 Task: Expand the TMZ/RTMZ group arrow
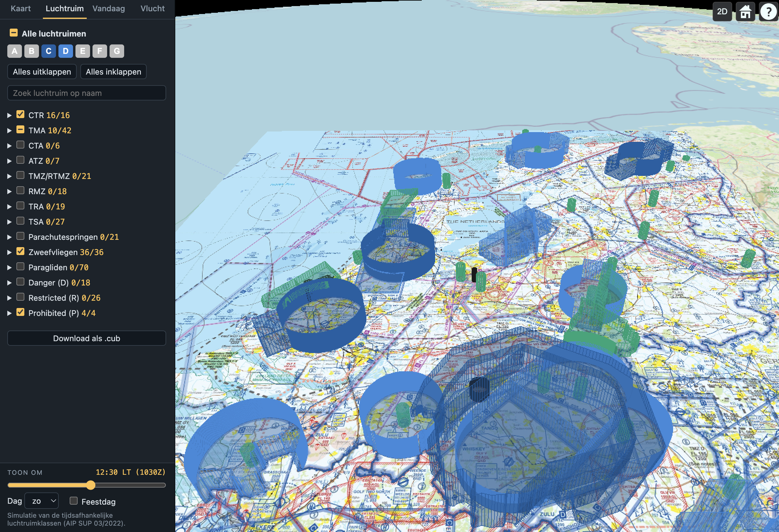[9, 176]
